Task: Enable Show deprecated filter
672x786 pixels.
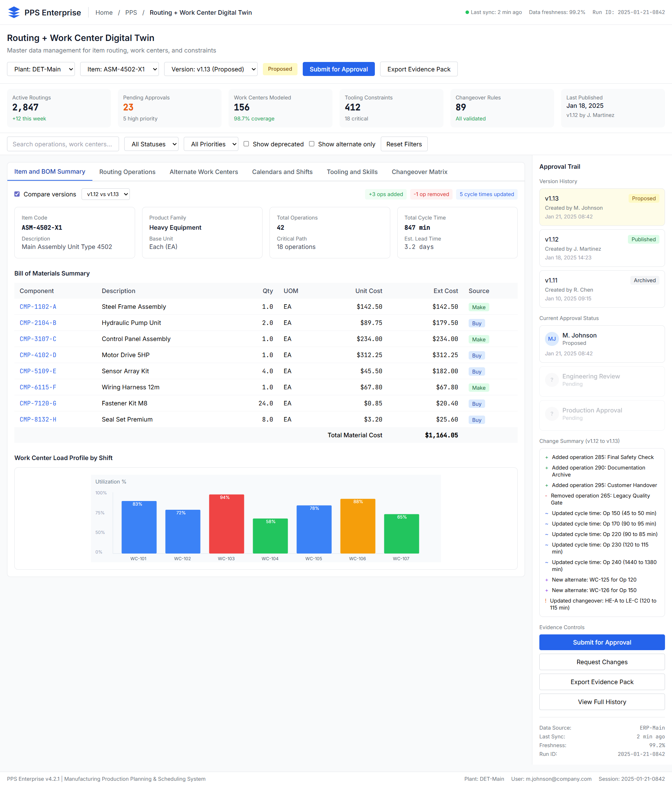Action: coord(246,144)
